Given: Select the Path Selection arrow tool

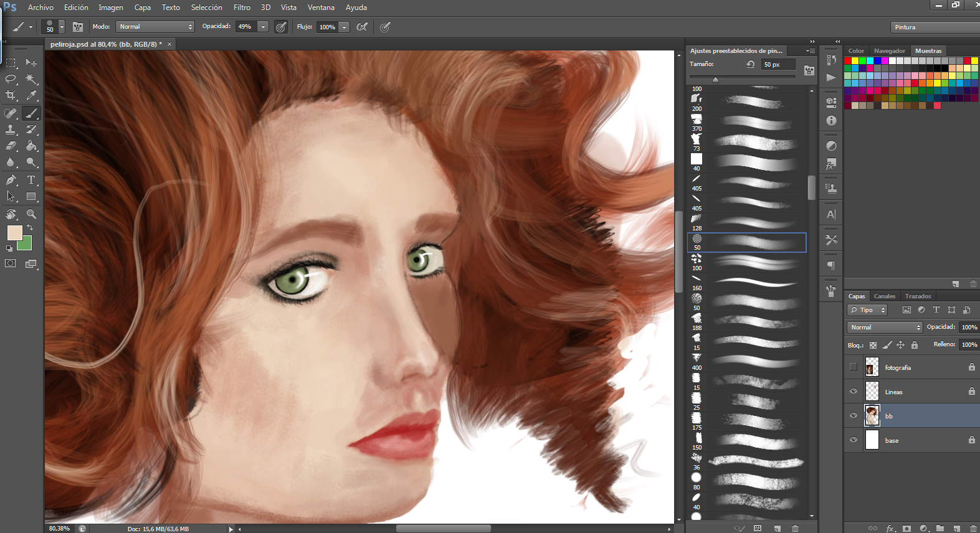Looking at the screenshot, I should (11, 196).
